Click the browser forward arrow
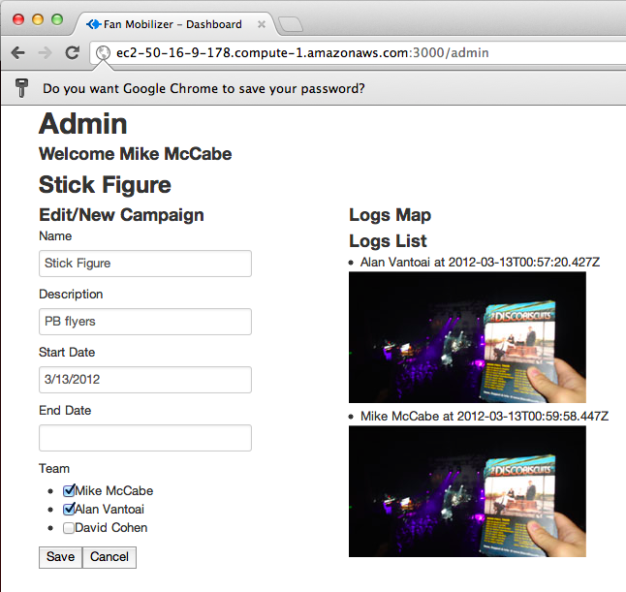 pyautogui.click(x=45, y=52)
